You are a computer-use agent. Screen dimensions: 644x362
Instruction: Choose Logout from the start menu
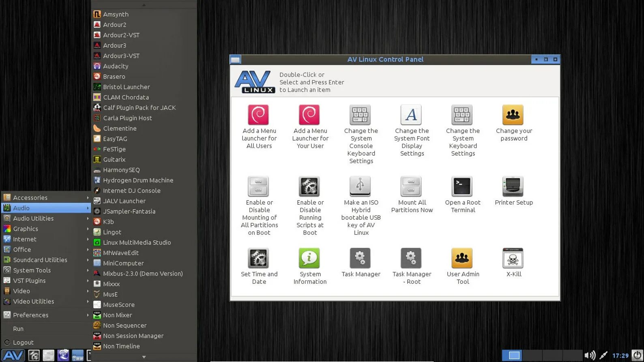tap(46, 343)
